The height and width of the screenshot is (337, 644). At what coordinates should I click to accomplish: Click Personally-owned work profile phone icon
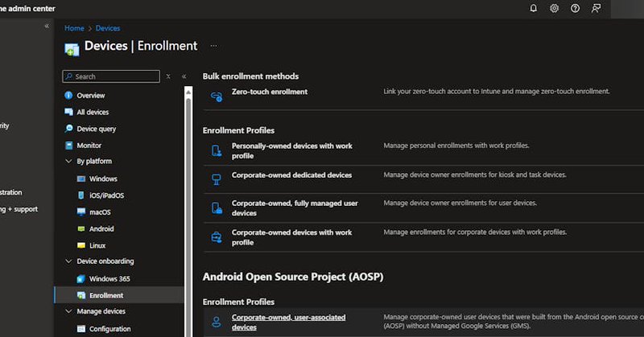click(217, 150)
